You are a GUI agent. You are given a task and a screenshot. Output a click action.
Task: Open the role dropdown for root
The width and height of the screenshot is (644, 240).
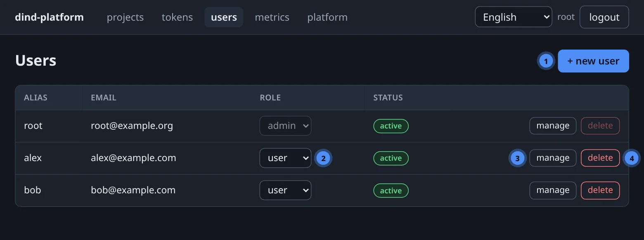click(285, 126)
